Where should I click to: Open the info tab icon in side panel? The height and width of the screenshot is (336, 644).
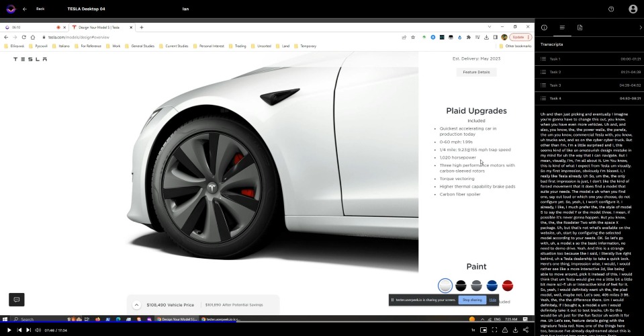coord(544,28)
